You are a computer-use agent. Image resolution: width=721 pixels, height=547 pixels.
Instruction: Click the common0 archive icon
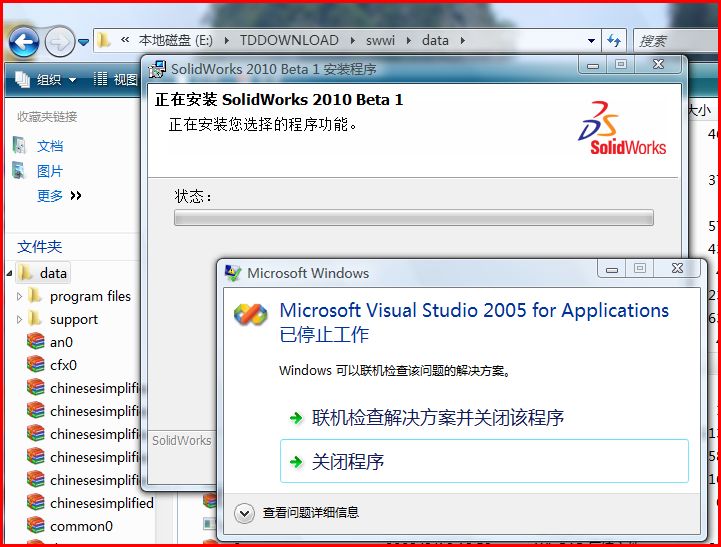click(x=35, y=525)
